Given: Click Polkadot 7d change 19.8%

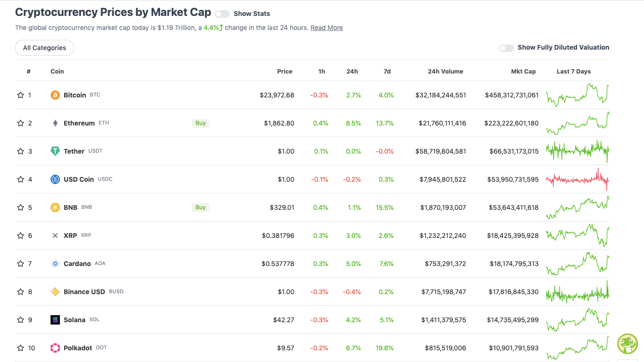Looking at the screenshot, I should click(385, 348).
